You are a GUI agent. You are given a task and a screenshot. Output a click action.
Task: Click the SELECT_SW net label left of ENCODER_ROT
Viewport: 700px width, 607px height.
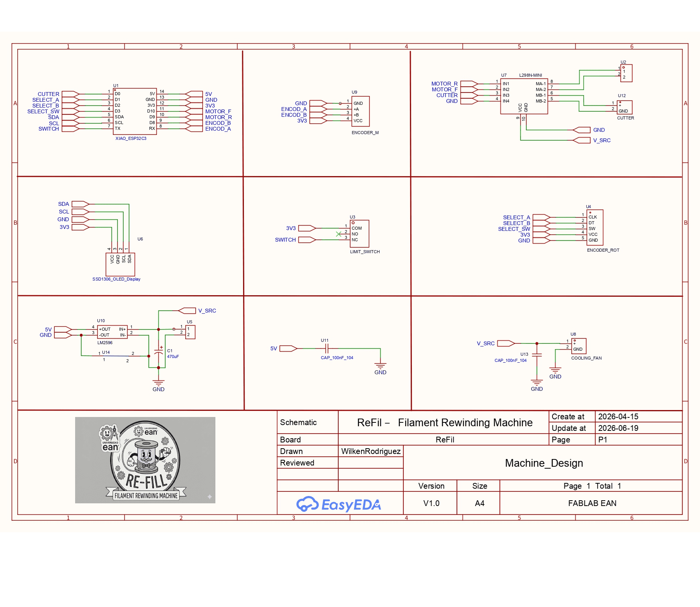[514, 229]
